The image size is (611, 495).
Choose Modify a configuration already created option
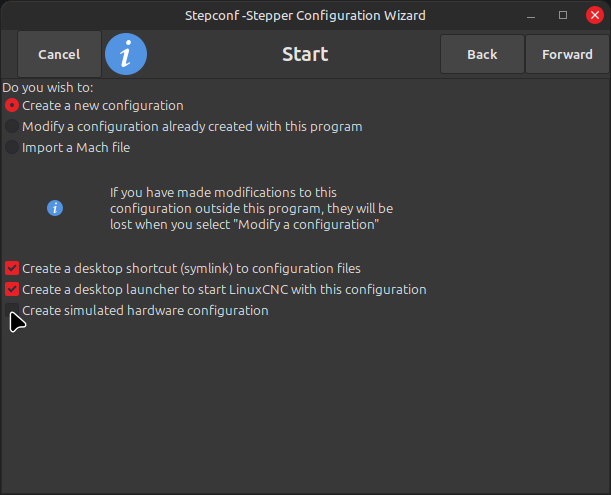[12, 126]
